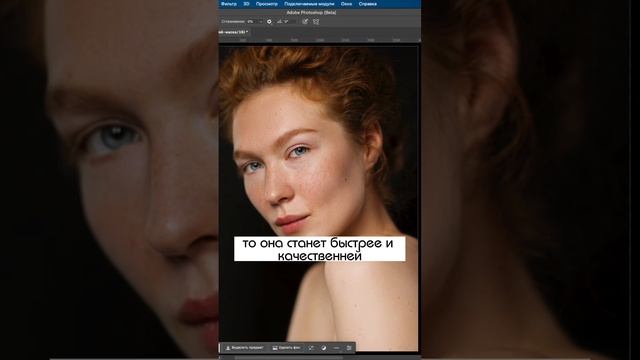
Task: Click the horizontal scrollbar under the canvas
Action: click(289, 358)
